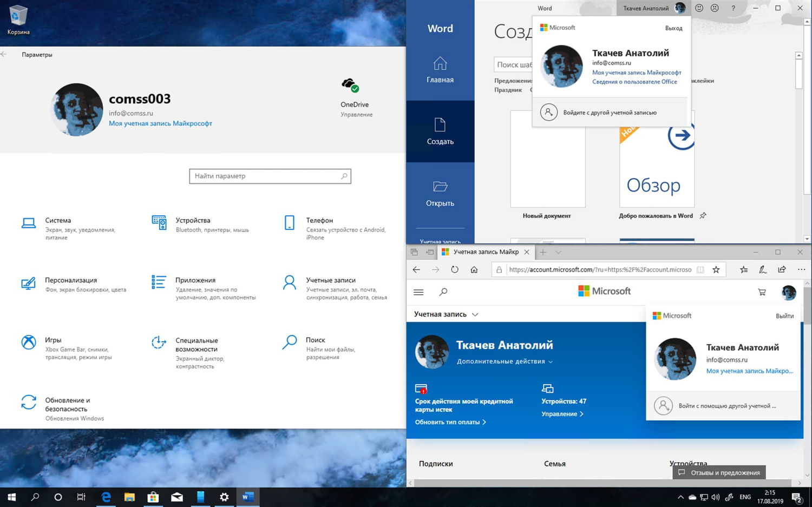
Task: Click Выйти in the Edge account popup
Action: (x=784, y=316)
